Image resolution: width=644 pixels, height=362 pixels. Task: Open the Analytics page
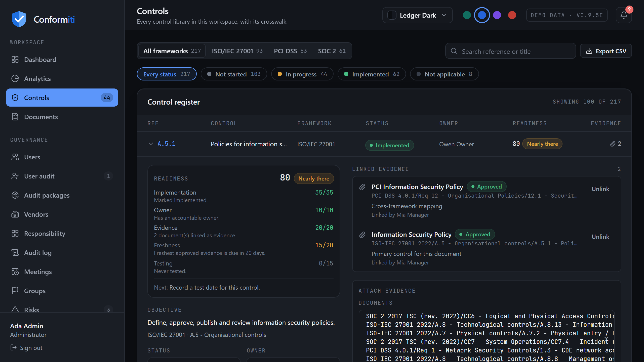pyautogui.click(x=62, y=79)
